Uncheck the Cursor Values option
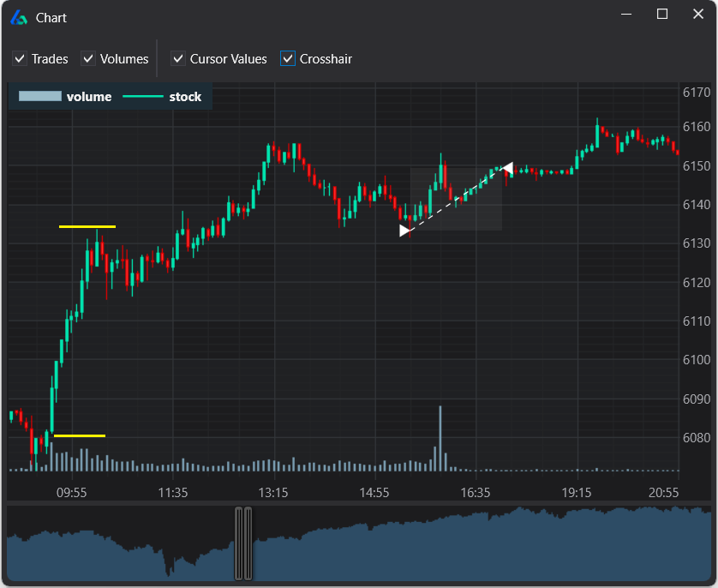The image size is (718, 588). (x=177, y=58)
